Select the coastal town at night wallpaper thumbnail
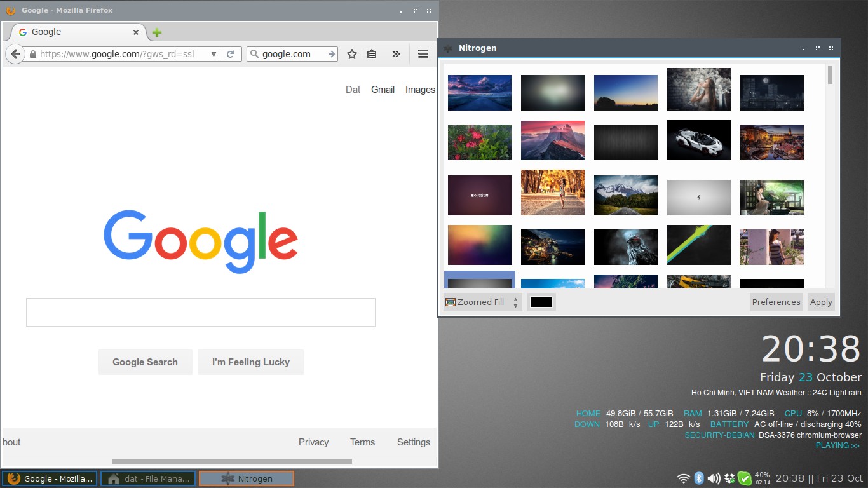 (x=553, y=247)
